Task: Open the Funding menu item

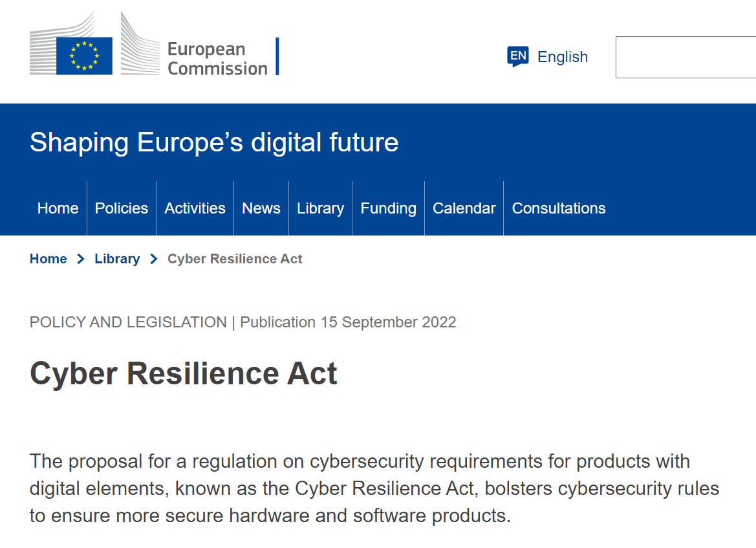Action: (388, 208)
